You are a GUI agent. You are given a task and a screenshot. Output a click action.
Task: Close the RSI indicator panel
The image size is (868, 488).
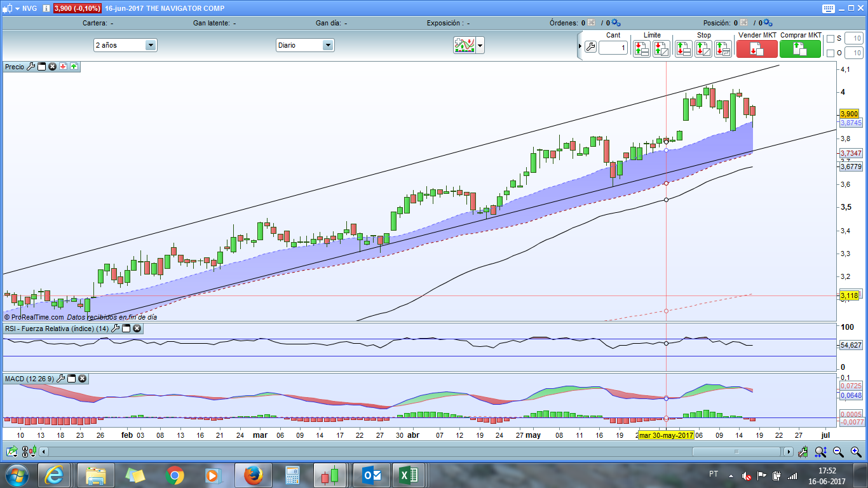tap(137, 329)
